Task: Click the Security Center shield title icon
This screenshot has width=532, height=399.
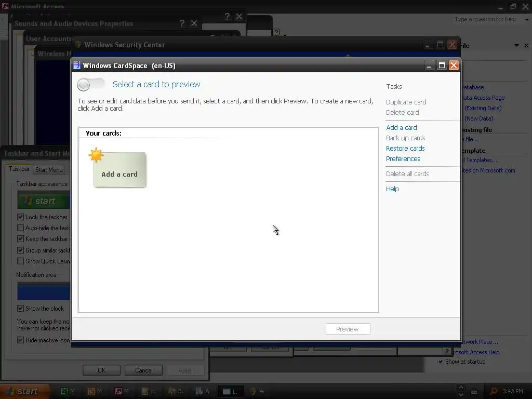Action: click(78, 45)
